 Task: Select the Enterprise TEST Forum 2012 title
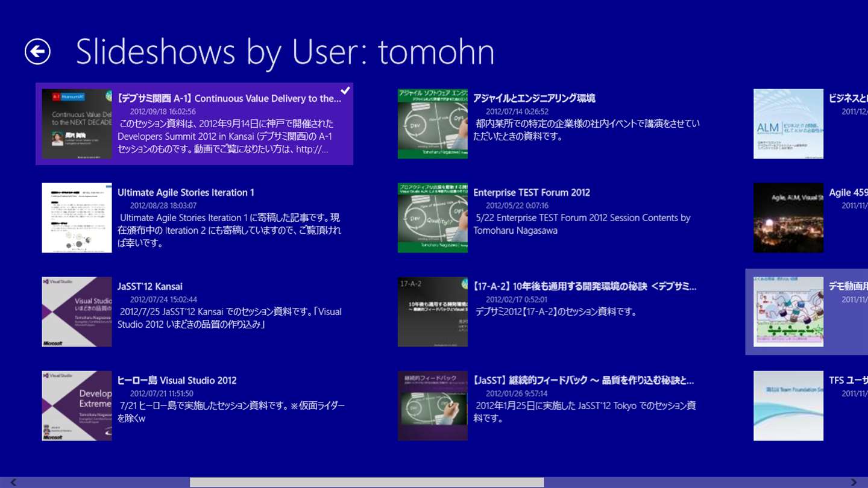pos(532,193)
